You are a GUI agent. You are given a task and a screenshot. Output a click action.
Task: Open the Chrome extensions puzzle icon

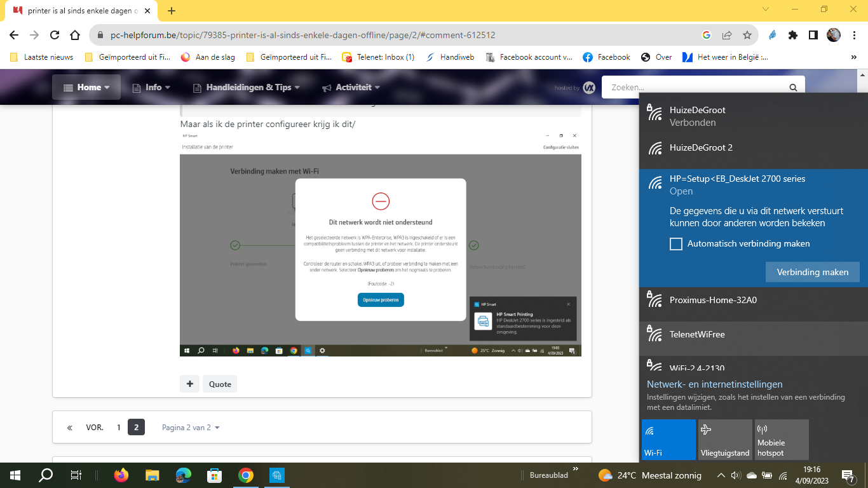pos(792,35)
